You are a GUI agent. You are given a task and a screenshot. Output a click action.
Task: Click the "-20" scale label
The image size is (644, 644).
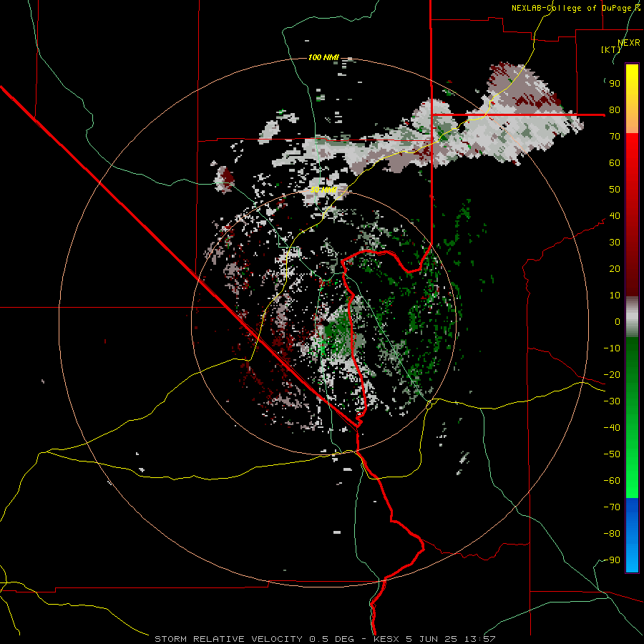[612, 375]
